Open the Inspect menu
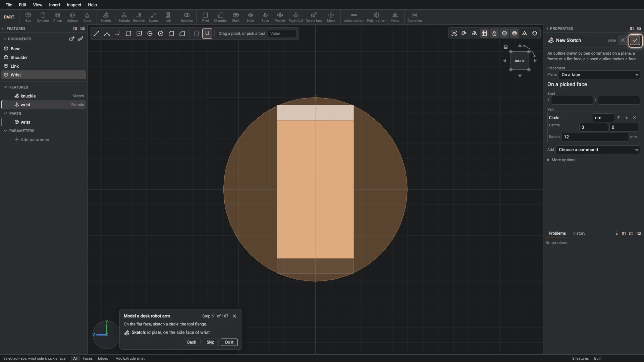 tap(74, 5)
